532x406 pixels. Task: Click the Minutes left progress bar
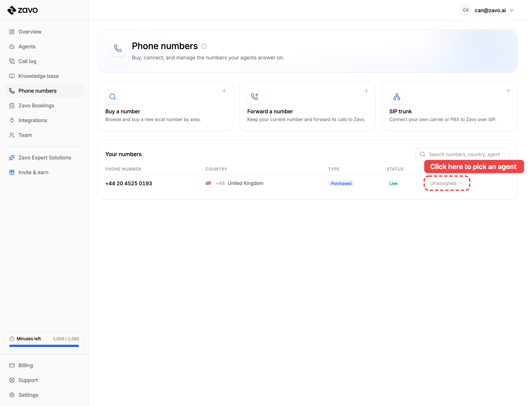pyautogui.click(x=44, y=346)
